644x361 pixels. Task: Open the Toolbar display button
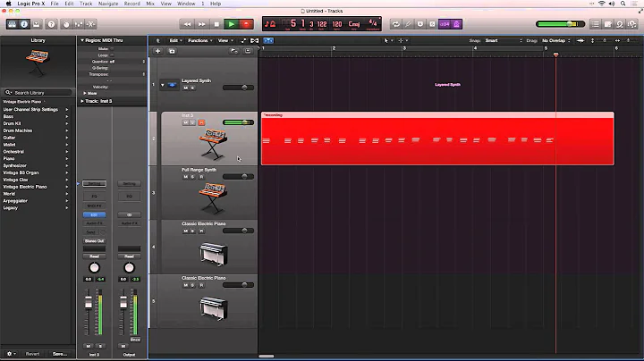click(x=36, y=24)
